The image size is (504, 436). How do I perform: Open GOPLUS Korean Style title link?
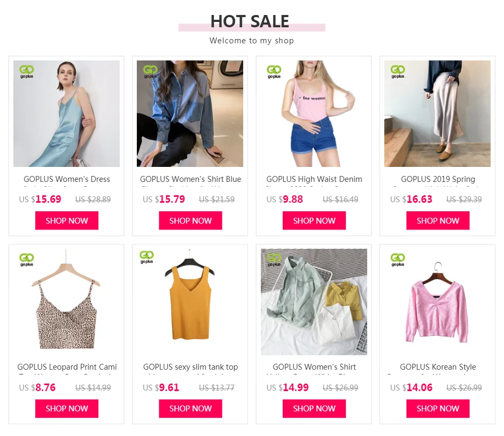[x=438, y=367]
